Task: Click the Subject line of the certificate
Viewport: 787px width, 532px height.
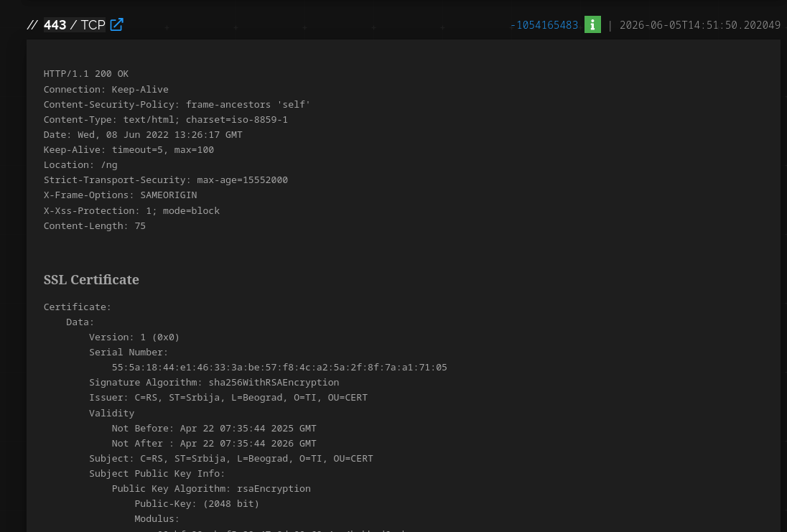Action: click(231, 459)
